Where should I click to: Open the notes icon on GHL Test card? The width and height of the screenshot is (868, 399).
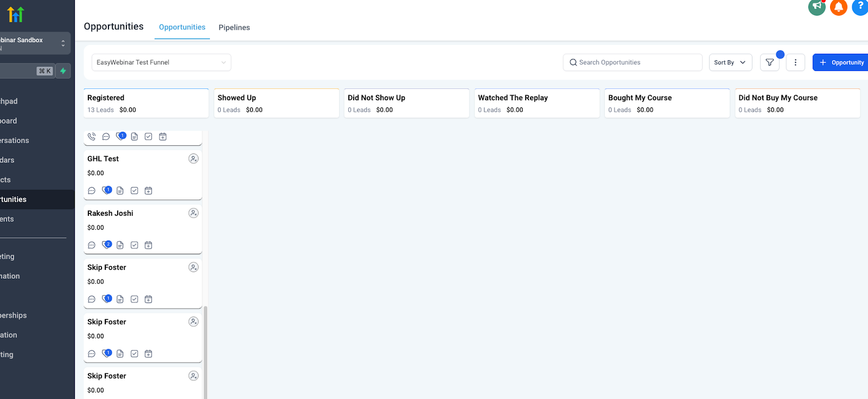click(x=120, y=191)
